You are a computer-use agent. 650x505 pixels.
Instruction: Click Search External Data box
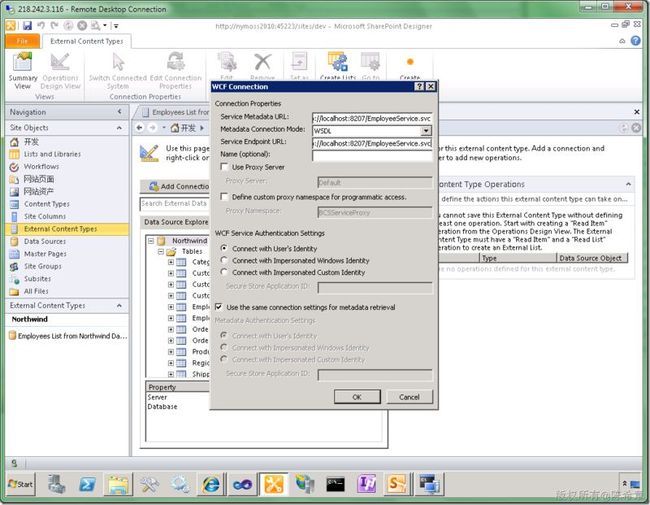click(x=175, y=204)
